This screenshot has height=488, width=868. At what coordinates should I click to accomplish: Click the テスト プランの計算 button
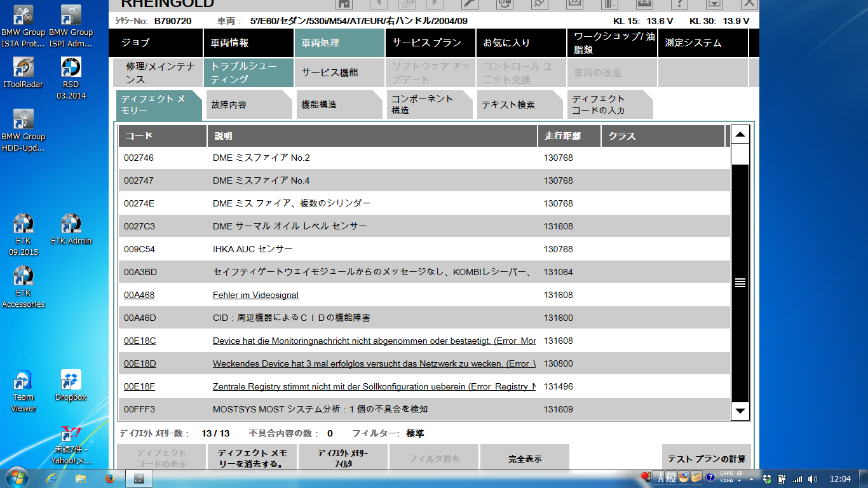(x=706, y=457)
